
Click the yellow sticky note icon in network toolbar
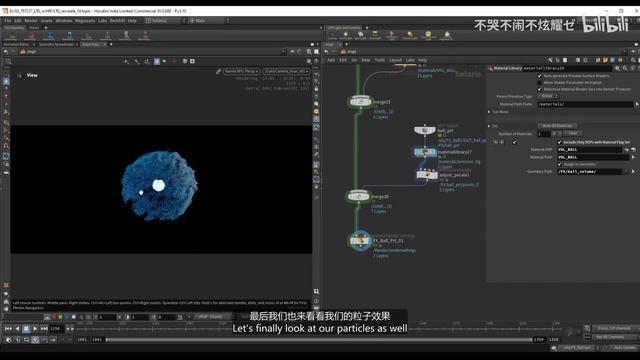point(606,60)
